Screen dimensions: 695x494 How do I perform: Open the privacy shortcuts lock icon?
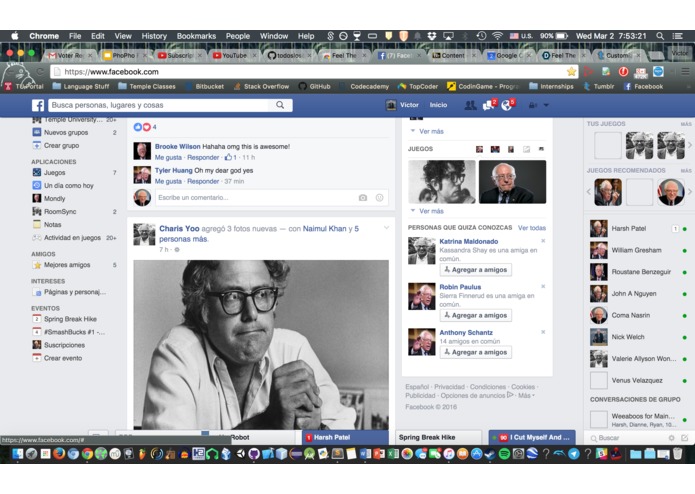pos(532,105)
